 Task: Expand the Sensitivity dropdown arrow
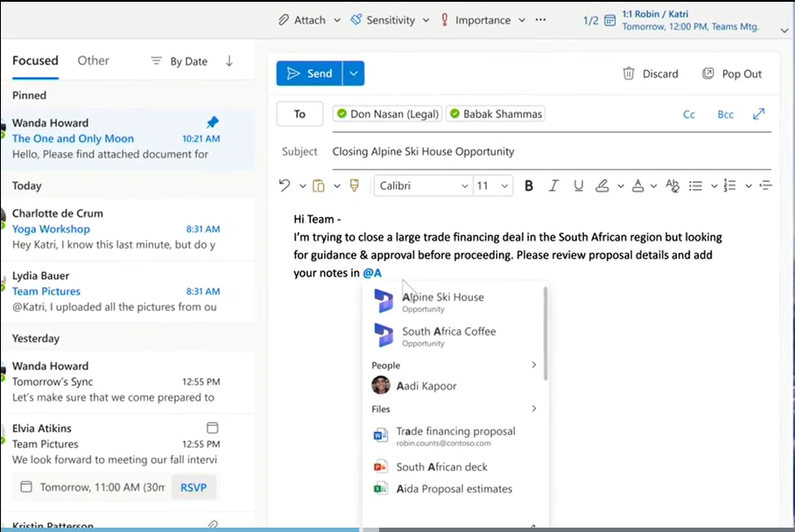coord(426,20)
